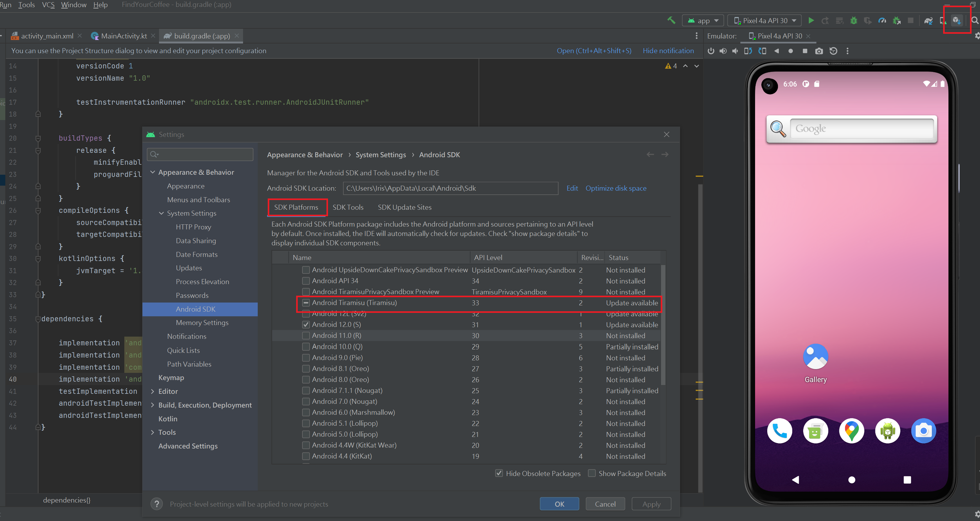This screenshot has height=521, width=980.
Task: Click the green Run app button
Action: (811, 21)
